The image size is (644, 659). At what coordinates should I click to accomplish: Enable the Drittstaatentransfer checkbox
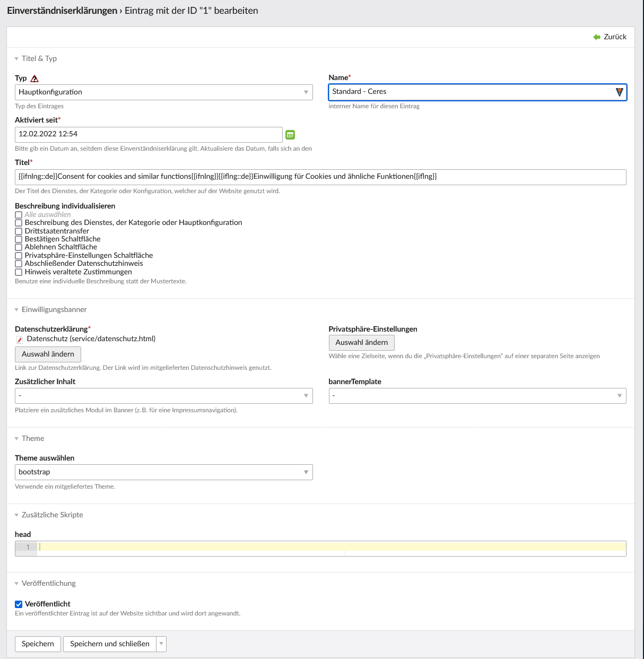(19, 231)
